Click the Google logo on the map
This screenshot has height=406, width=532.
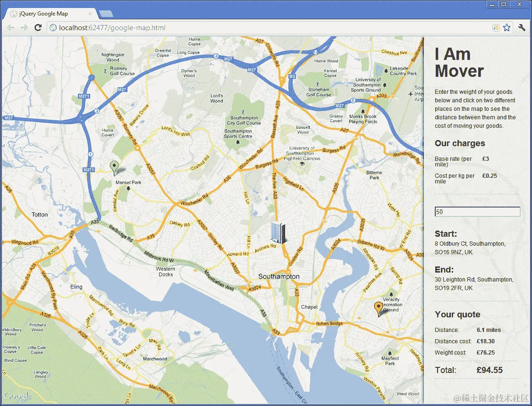[17, 396]
